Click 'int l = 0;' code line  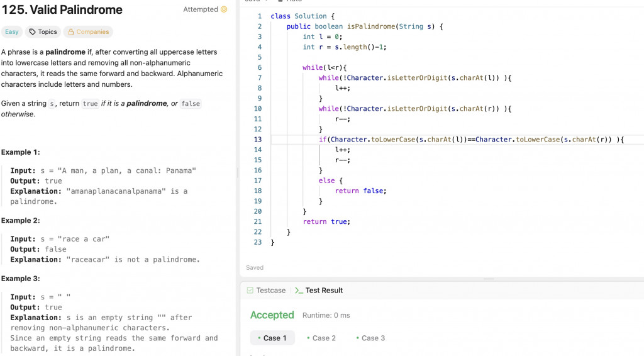point(323,36)
